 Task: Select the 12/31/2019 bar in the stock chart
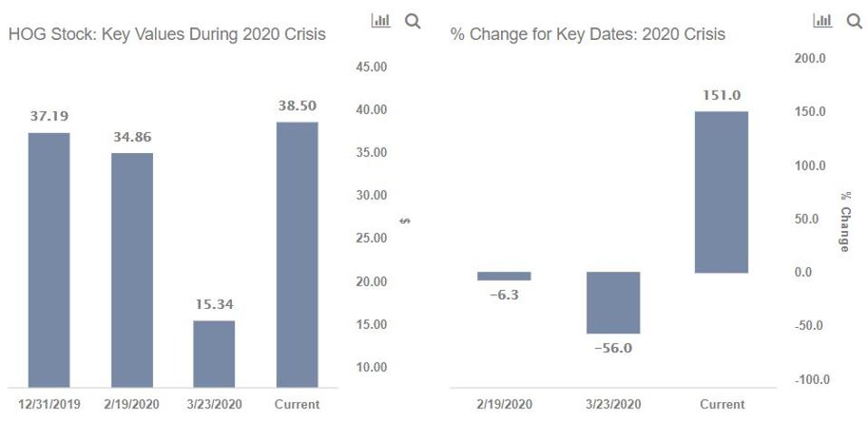(49, 260)
